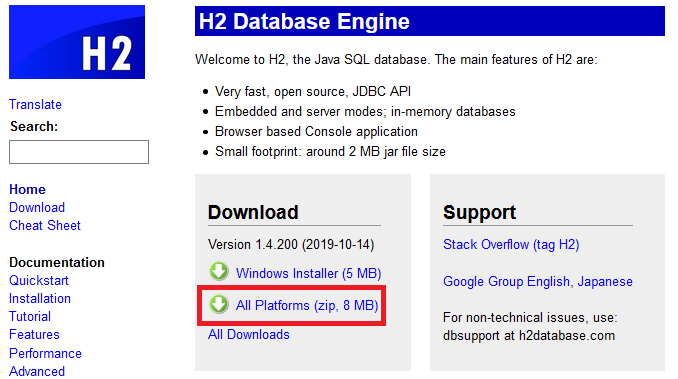678x379 pixels.
Task: Download All Platforms zip (8 MB)
Action: (307, 306)
